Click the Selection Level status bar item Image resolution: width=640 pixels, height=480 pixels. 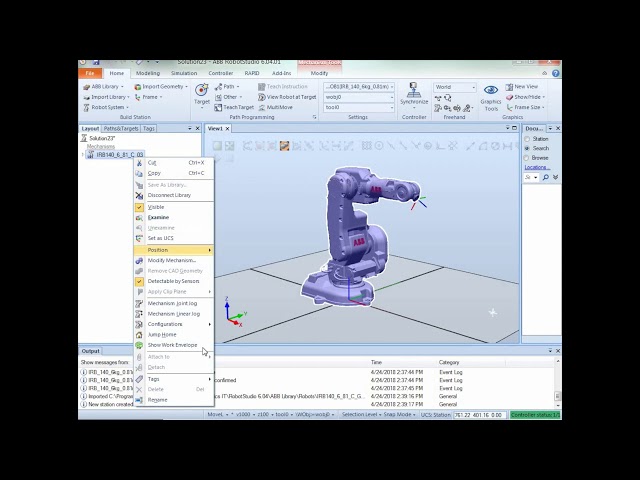pos(361,415)
